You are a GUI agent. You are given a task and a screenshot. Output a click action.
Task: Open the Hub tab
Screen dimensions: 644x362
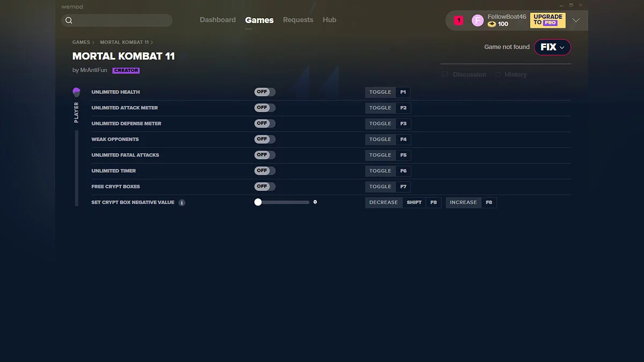(330, 20)
